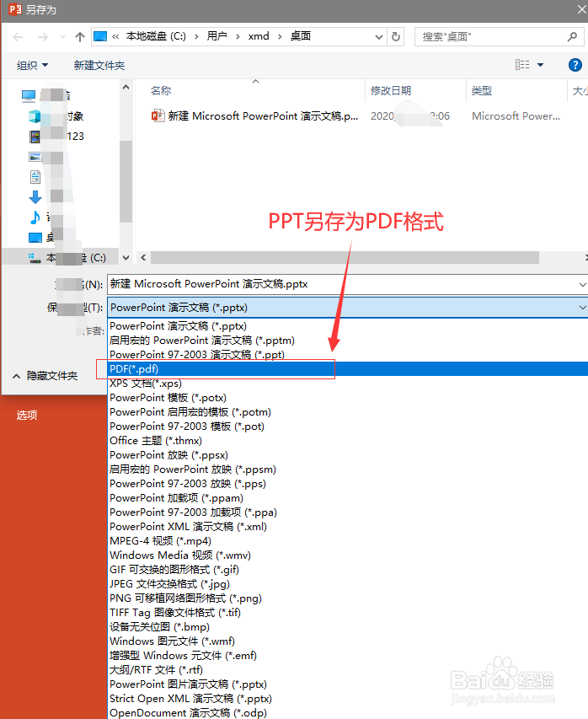Open recent locations chevron beside forward arrow

pyautogui.click(x=62, y=37)
